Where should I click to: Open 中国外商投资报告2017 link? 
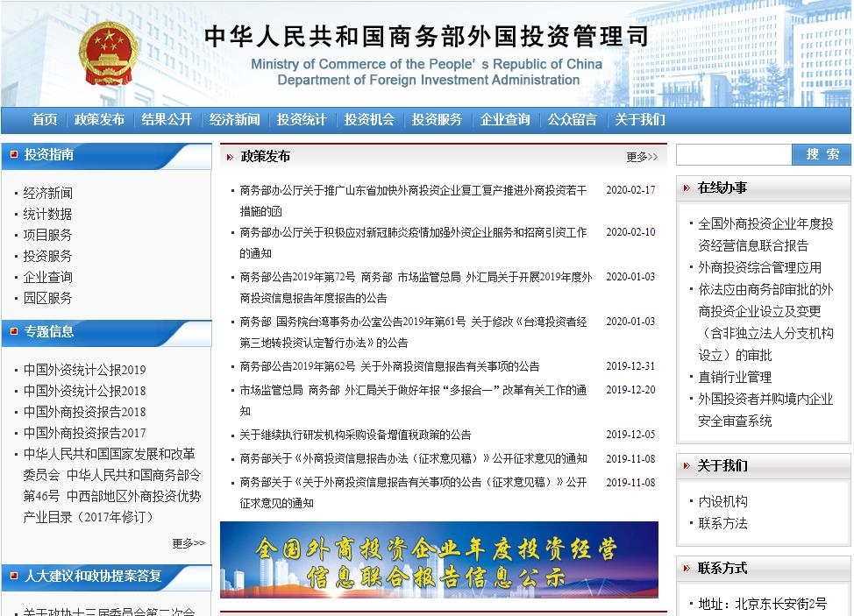(x=84, y=433)
